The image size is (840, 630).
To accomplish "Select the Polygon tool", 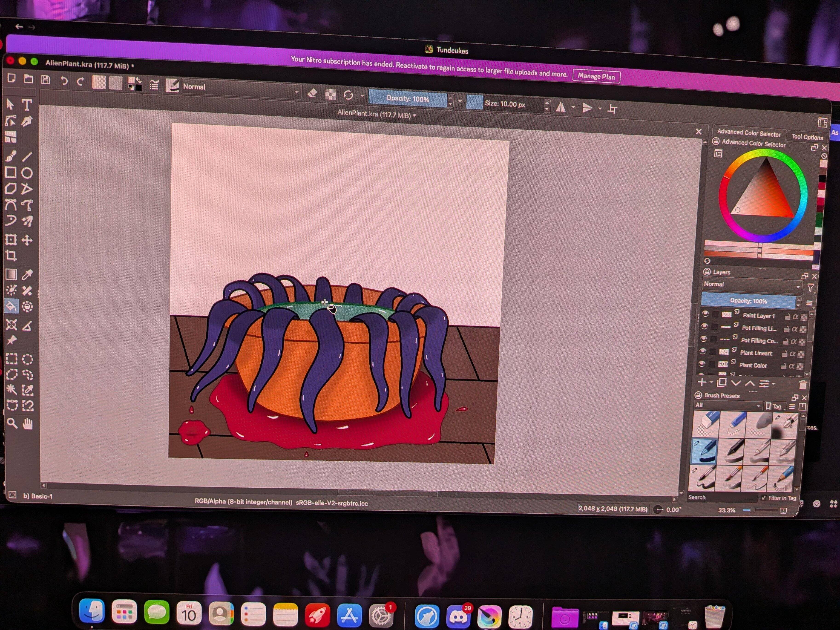I will point(11,189).
